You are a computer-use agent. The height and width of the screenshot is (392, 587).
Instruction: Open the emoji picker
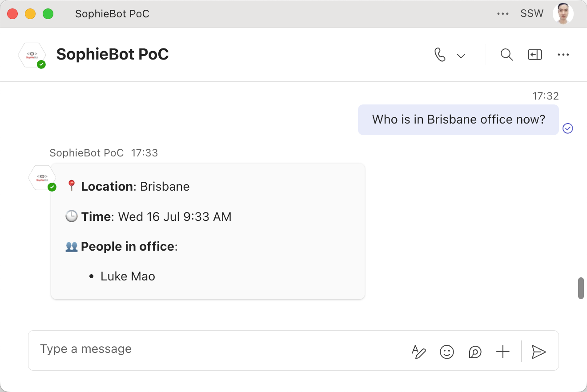pos(446,352)
